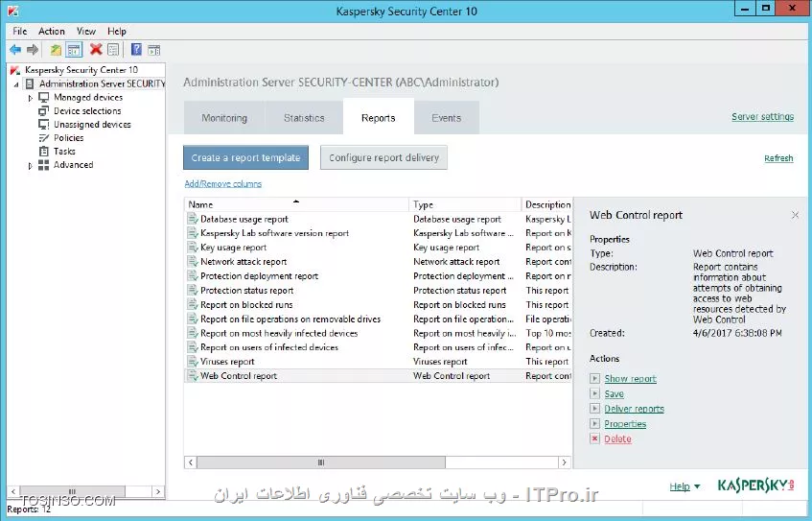Click the arrow icon next to Properties action
The height and width of the screenshot is (521, 812).
pyautogui.click(x=594, y=423)
